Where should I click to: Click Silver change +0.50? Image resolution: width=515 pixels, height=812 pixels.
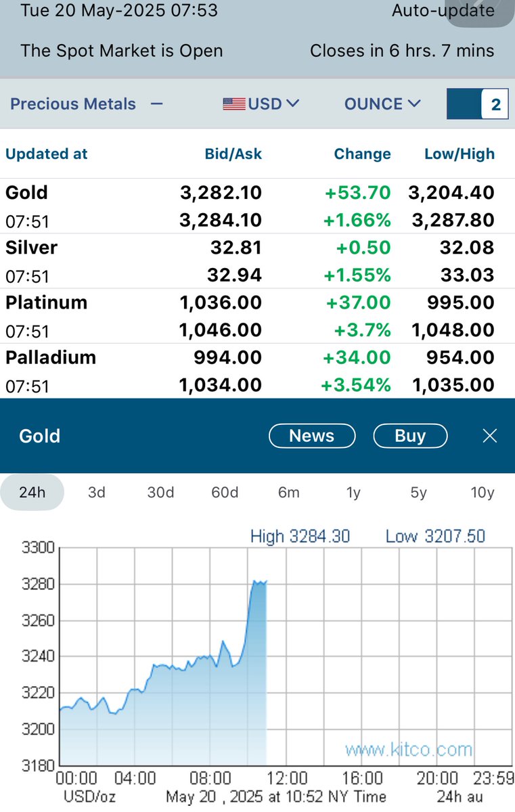[363, 248]
